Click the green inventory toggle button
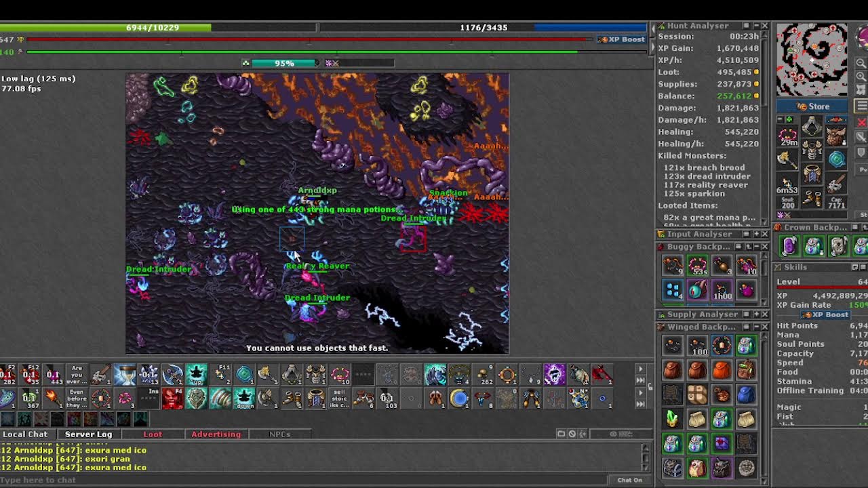This screenshot has width=868, height=488. pos(789,120)
